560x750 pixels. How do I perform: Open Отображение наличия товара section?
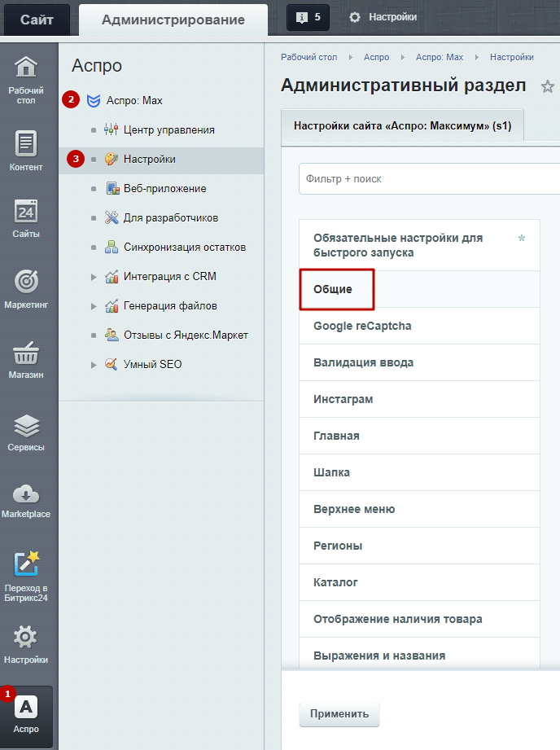click(x=419, y=619)
